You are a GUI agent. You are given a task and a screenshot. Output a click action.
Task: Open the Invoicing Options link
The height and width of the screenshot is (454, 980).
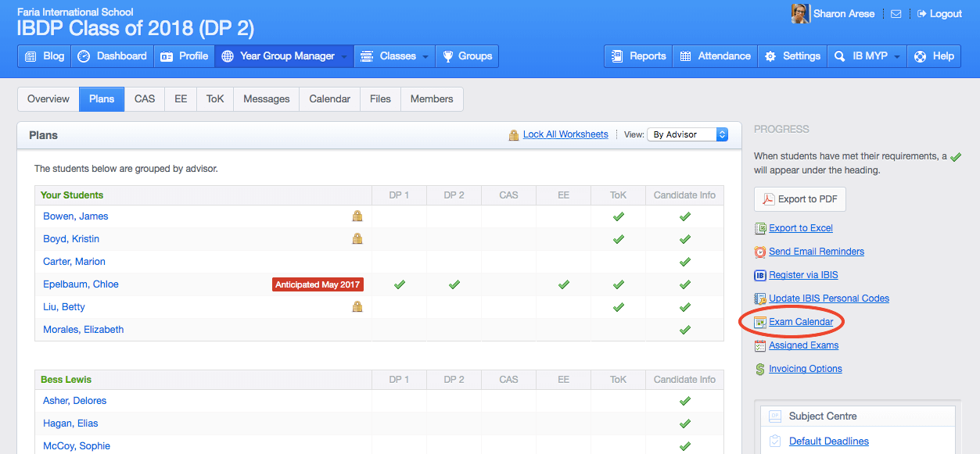[x=806, y=369]
